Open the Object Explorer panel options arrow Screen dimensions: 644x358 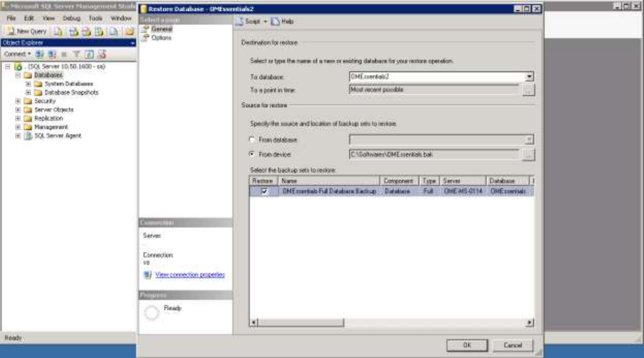click(132, 43)
